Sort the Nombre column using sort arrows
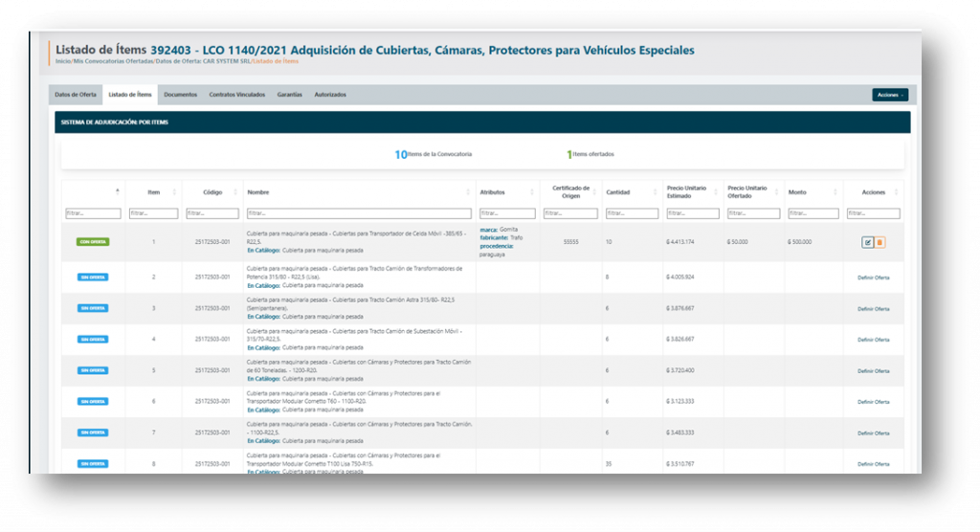Image resolution: width=980 pixels, height=532 pixels. 468,192
